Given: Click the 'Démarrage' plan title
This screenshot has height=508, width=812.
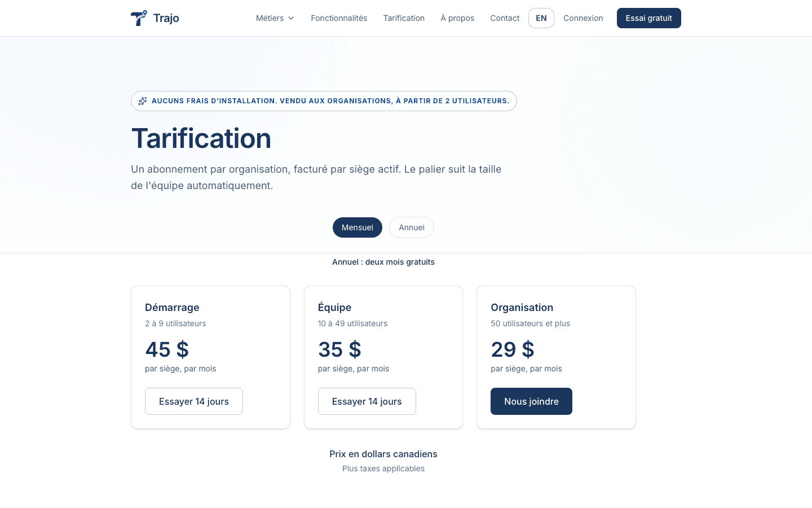Looking at the screenshot, I should [x=172, y=308].
